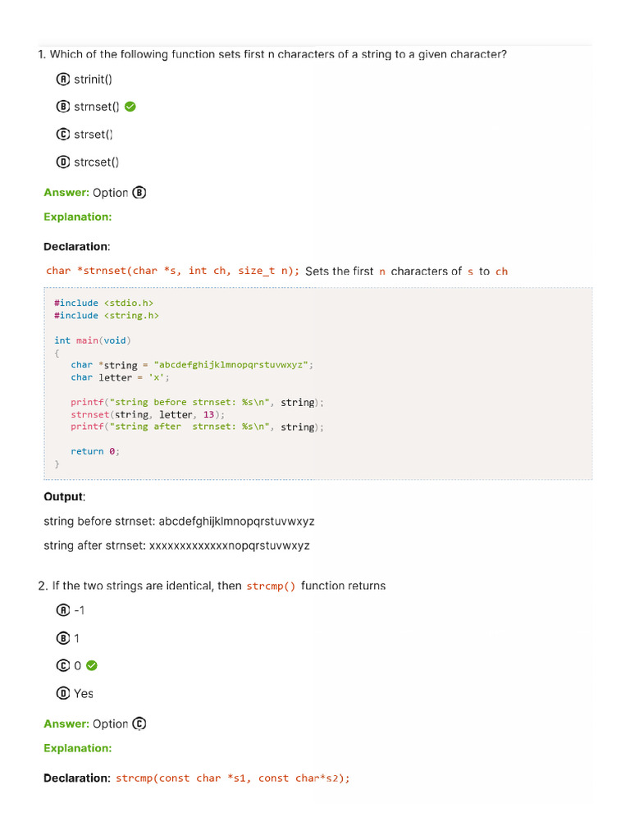Click the green checkmark beside strnset()
The width and height of the screenshot is (630, 840).
(130, 107)
